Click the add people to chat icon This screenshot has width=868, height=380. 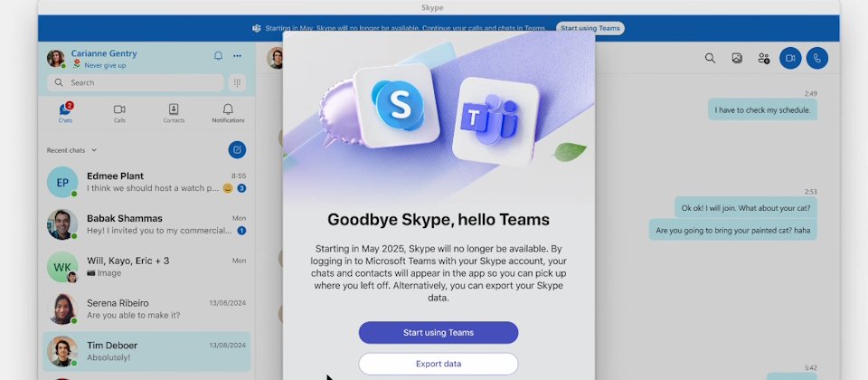764,58
